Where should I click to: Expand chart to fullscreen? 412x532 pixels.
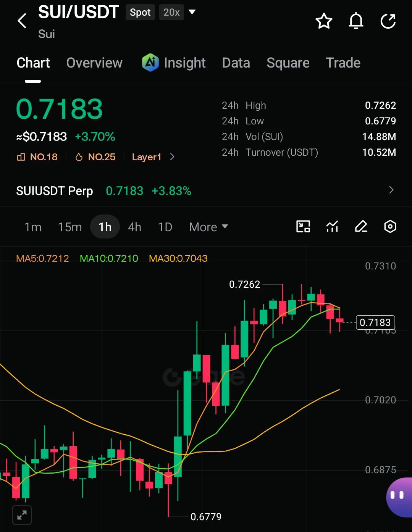tap(22, 515)
